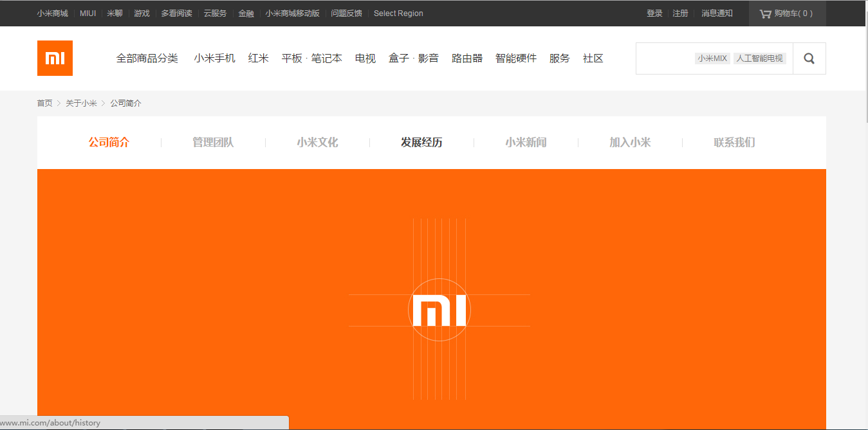Switch to the 小米文化 tab
This screenshot has height=430, width=868.
[x=317, y=143]
